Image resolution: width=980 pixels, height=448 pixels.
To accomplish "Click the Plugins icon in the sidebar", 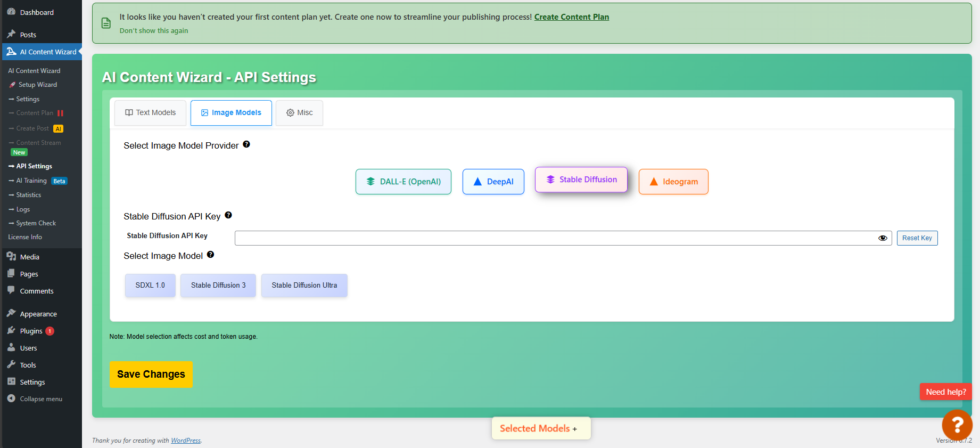I will click(x=11, y=331).
